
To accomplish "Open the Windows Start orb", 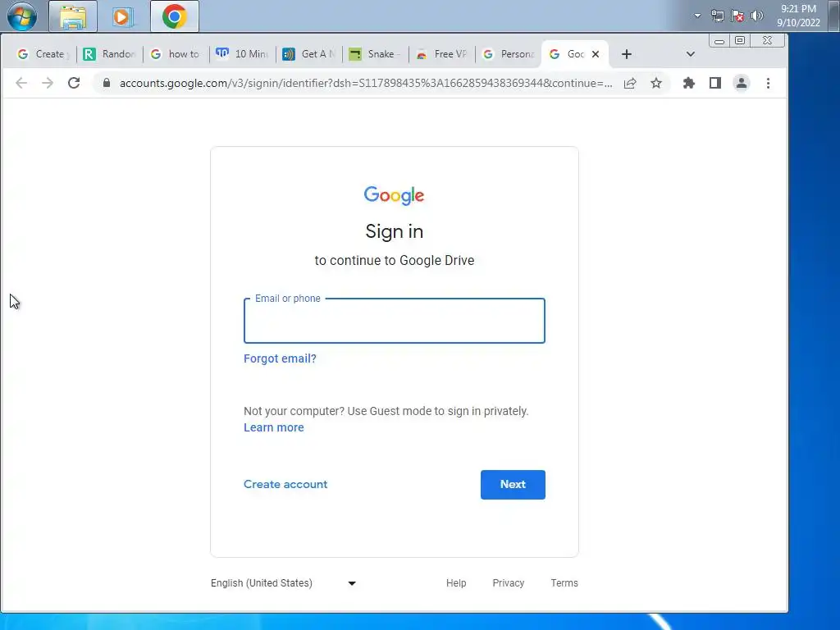I will click(22, 16).
